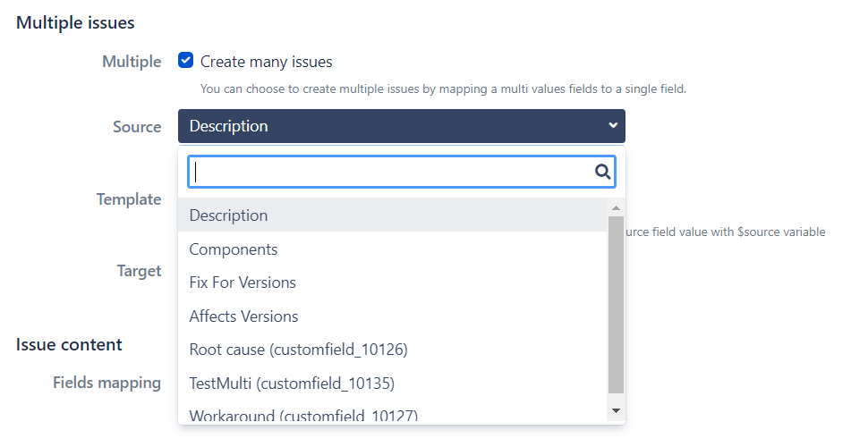Click the Source field label
868x447 pixels.
tap(137, 127)
